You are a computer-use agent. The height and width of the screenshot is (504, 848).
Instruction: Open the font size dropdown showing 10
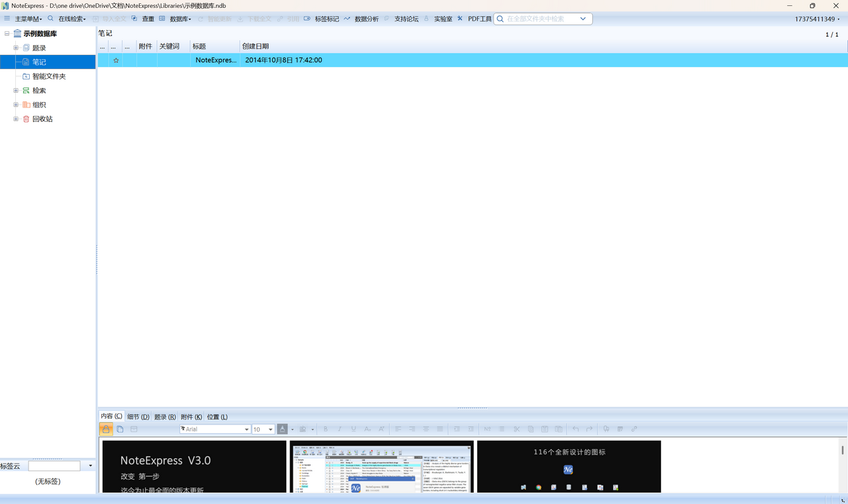(x=270, y=429)
